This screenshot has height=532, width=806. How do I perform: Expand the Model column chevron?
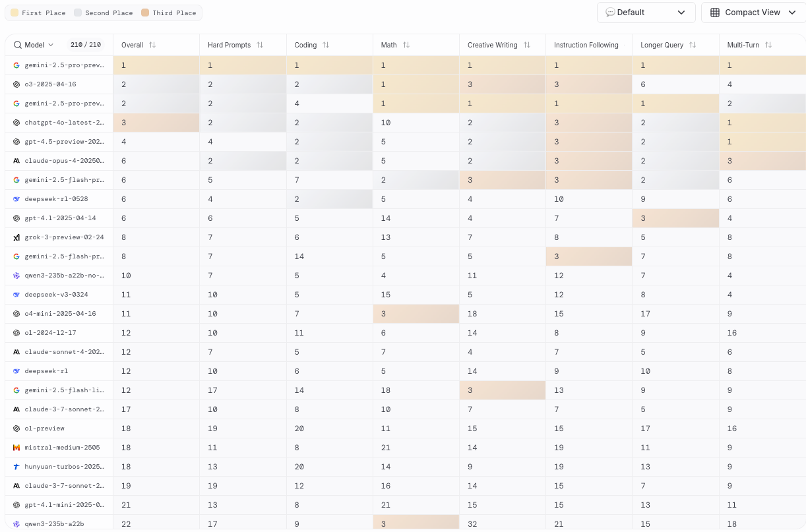pos(51,45)
